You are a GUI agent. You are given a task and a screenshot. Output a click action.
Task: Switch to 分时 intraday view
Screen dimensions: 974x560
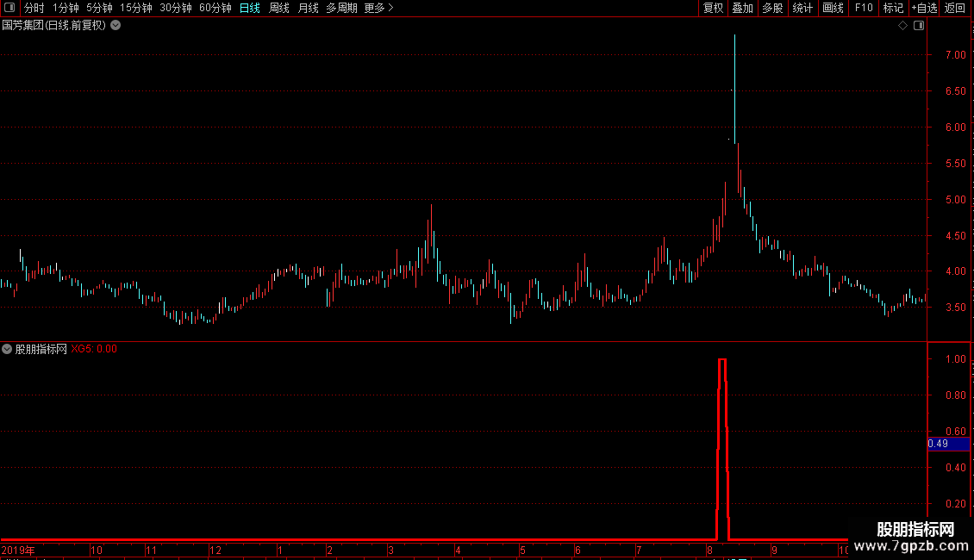[34, 8]
